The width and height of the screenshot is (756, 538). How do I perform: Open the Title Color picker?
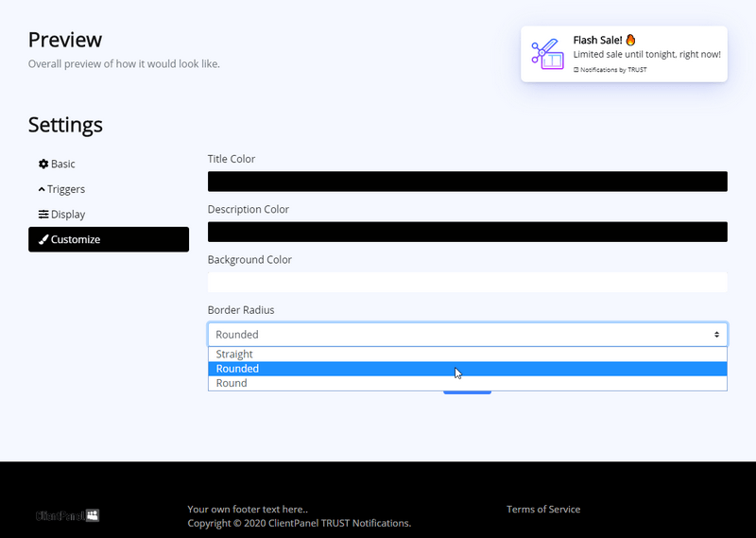tap(467, 182)
